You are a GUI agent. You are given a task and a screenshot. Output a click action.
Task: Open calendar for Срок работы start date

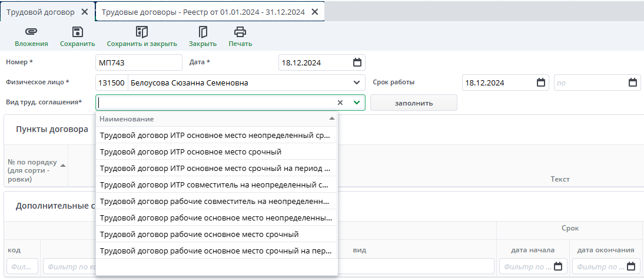point(541,83)
